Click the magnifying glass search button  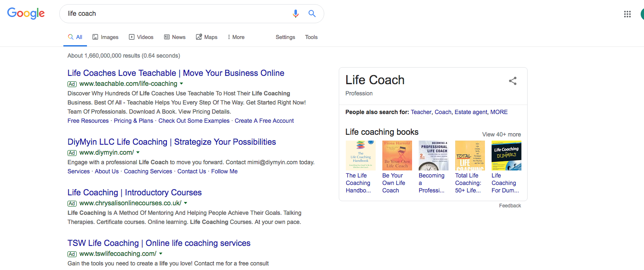point(312,14)
